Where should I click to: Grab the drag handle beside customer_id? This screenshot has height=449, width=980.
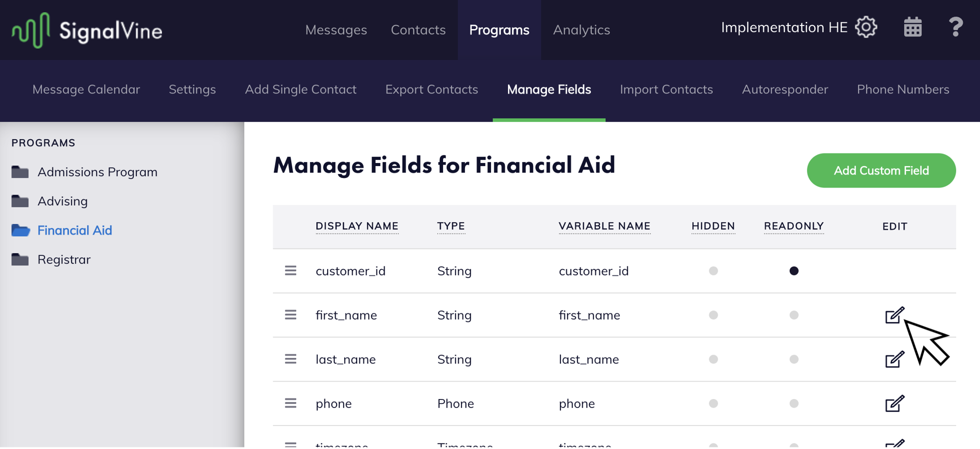coord(290,270)
